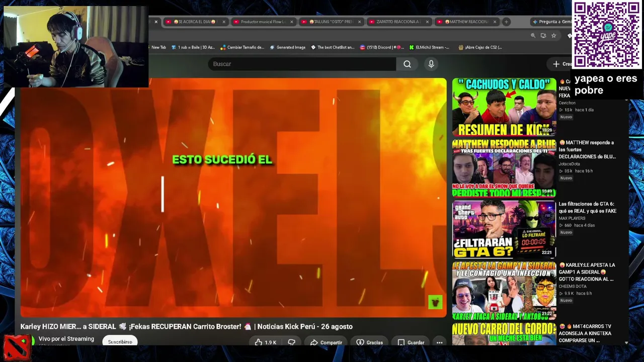This screenshot has width=644, height=362.
Task: Click the YouTube search magnifier button
Action: click(407, 64)
